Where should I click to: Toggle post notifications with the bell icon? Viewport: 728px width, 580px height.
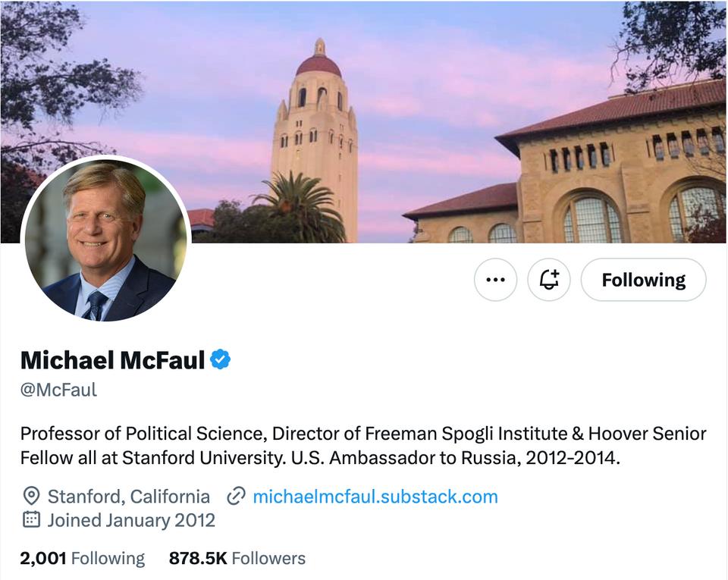[549, 280]
